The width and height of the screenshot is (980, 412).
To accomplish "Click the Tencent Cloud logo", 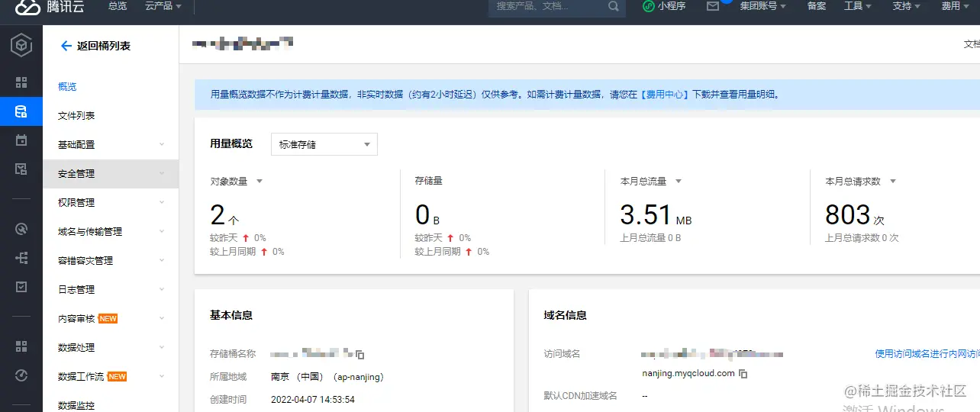I will pos(50,6).
